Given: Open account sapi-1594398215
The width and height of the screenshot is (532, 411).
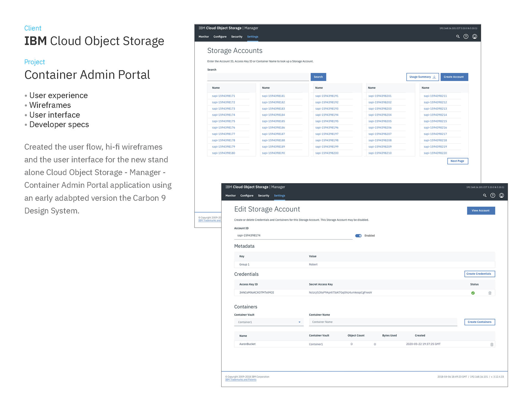Looking at the screenshot, I should 435,121.
